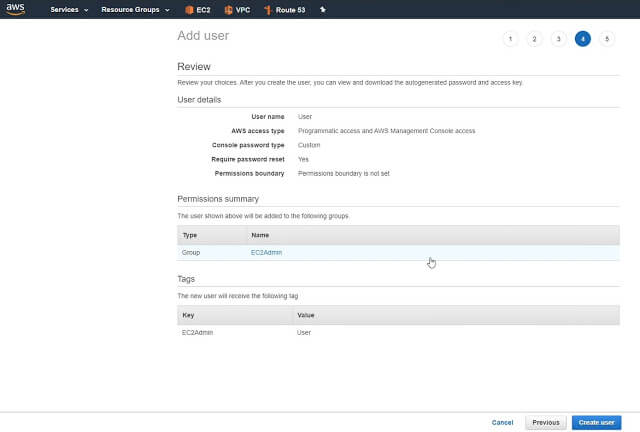The image size is (640, 432).
Task: Click the Create user button
Action: pos(596,422)
